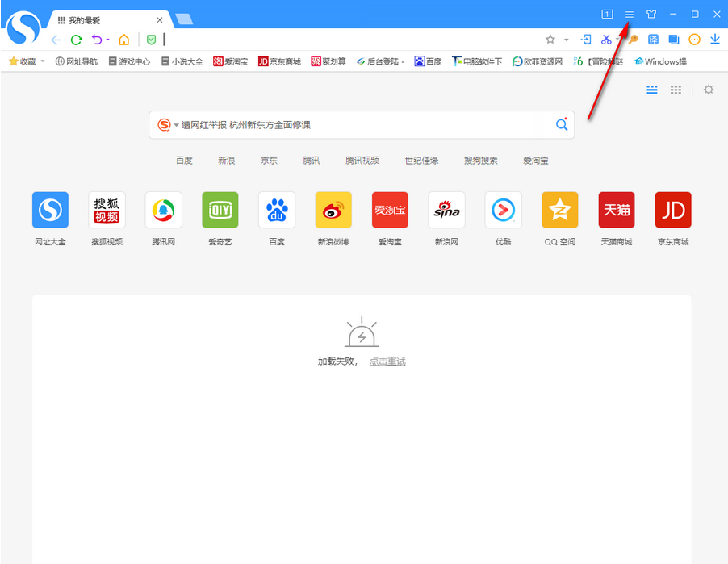The height and width of the screenshot is (564, 728).
Task: Open 京东商城 bookmark in favorites bar
Action: point(279,61)
